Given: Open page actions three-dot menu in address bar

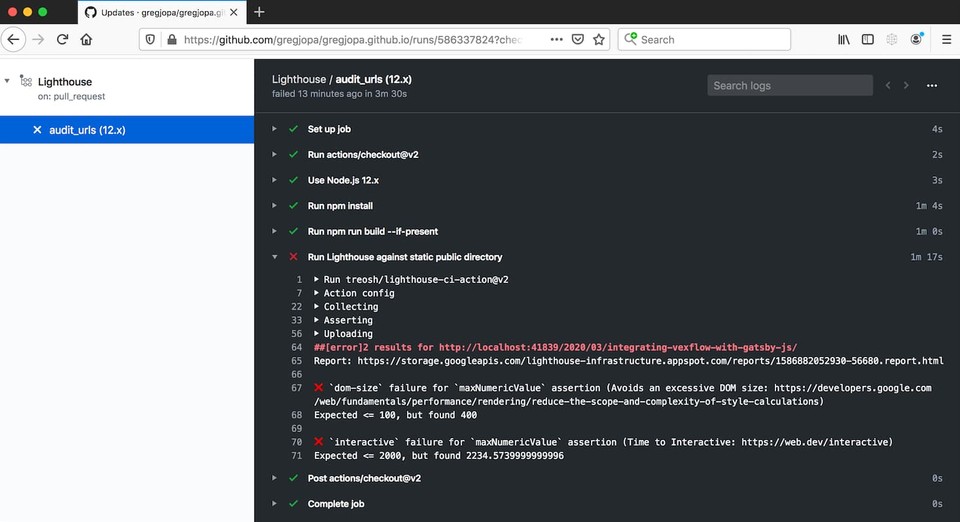Looking at the screenshot, I should coord(556,39).
